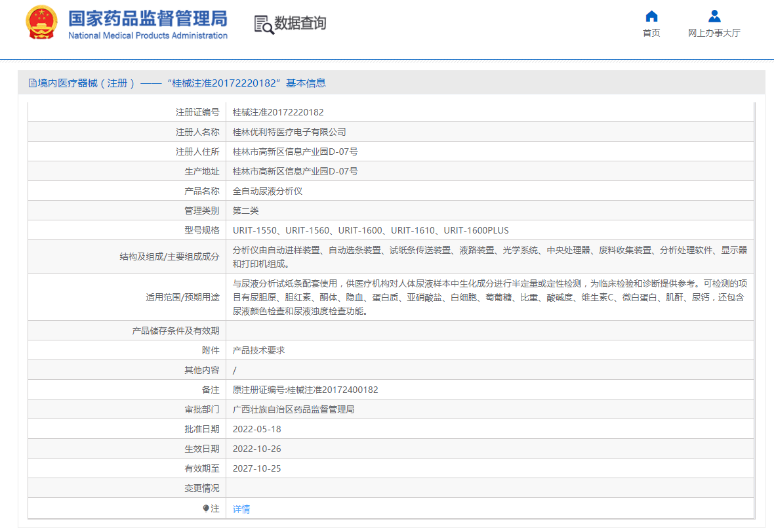This screenshot has height=532, width=774.
Task: Click the model spec value URIT-1550 row
Action: [x=371, y=230]
